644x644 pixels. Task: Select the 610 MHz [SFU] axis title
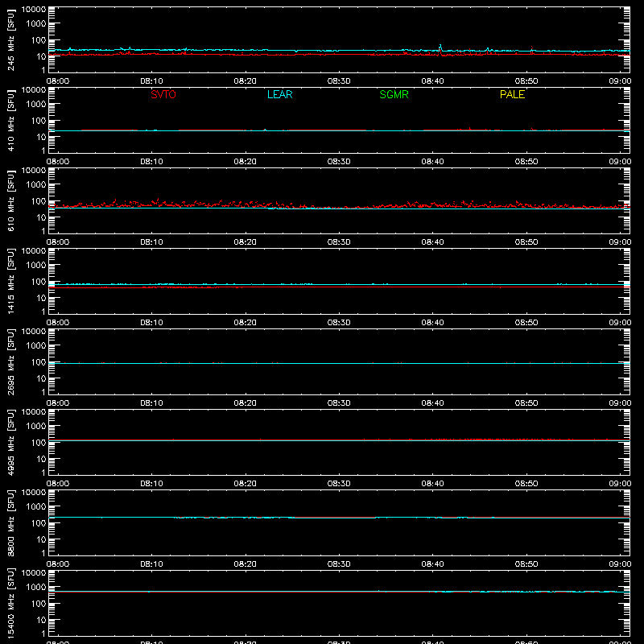point(11,200)
